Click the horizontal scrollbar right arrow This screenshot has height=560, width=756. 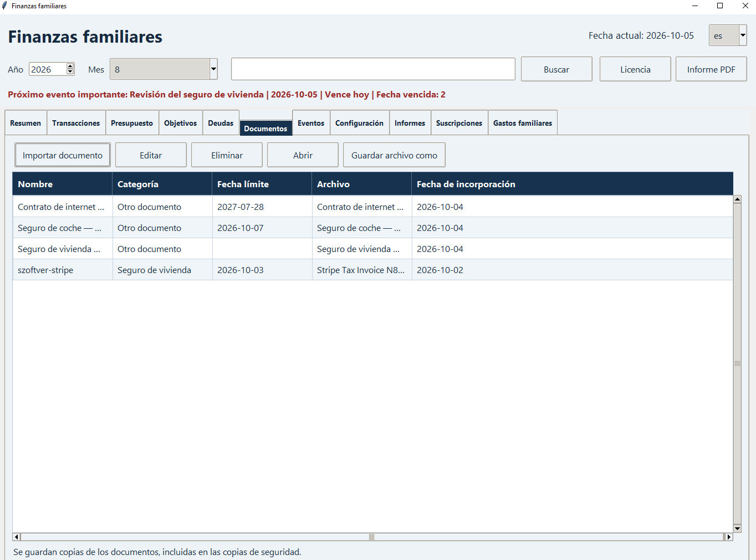(729, 537)
